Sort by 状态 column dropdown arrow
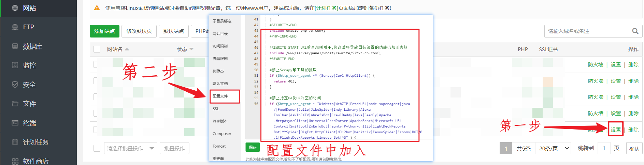The width and height of the screenshot is (644, 165). coord(191,49)
